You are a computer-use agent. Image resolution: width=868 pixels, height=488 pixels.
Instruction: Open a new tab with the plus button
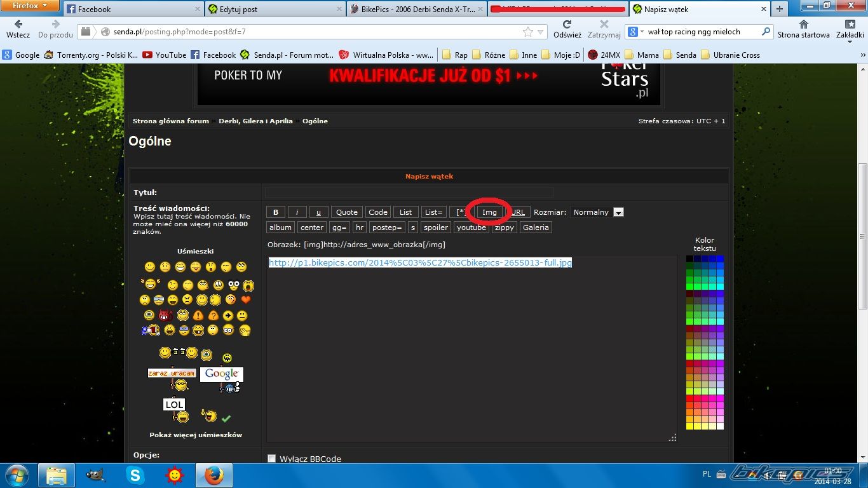coord(779,9)
